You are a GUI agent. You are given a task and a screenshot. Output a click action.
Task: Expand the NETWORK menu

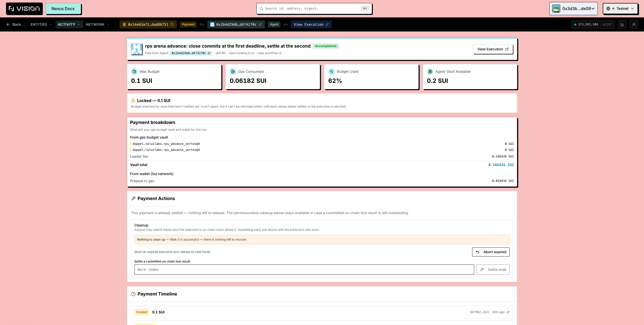coord(97,24)
